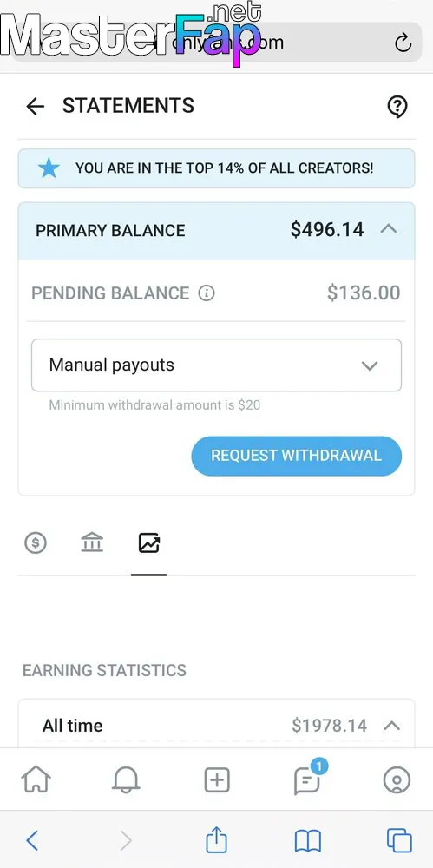Open the browser bookmarks book icon

(x=308, y=841)
